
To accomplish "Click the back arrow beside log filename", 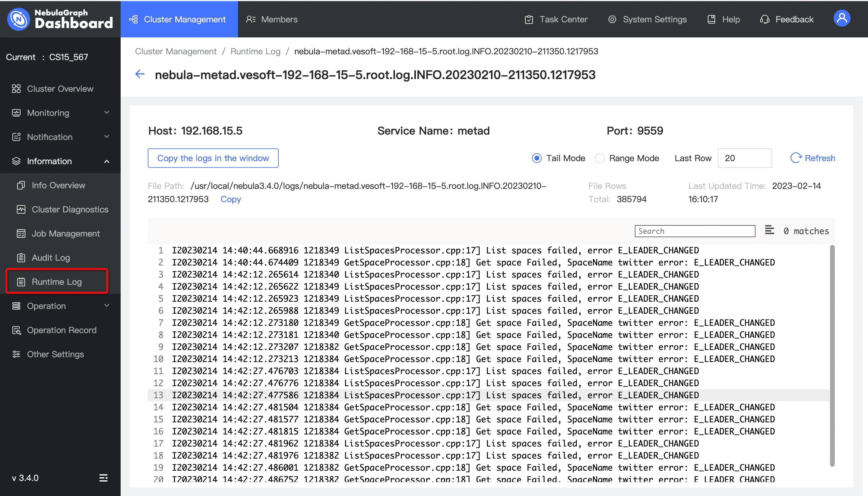I will [x=140, y=74].
